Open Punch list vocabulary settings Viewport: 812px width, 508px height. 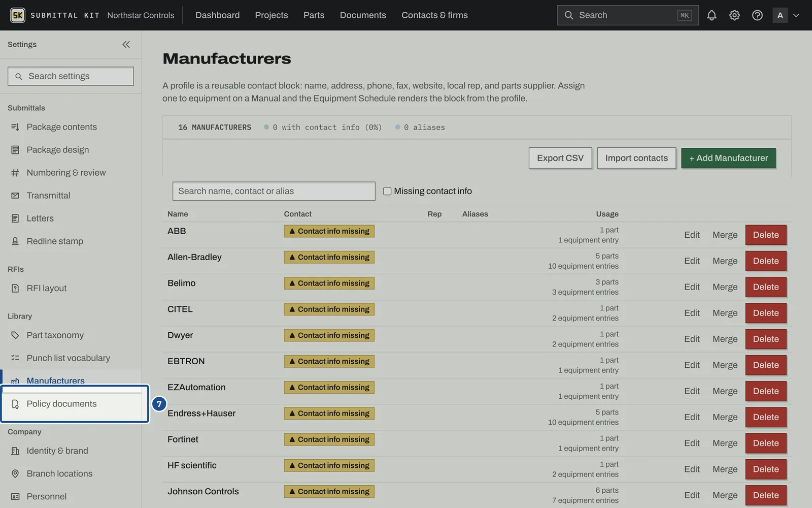(71, 358)
